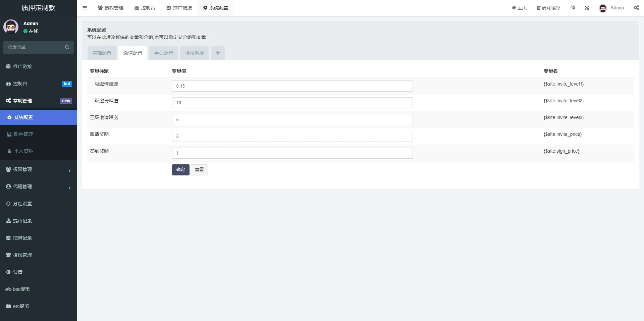Click the fullscreen expand icon

587,8
